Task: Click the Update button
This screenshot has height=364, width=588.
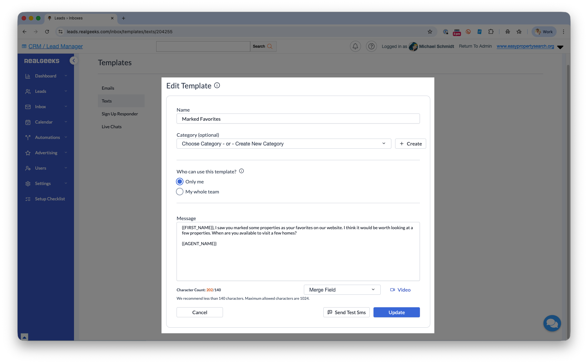Action: (396, 312)
